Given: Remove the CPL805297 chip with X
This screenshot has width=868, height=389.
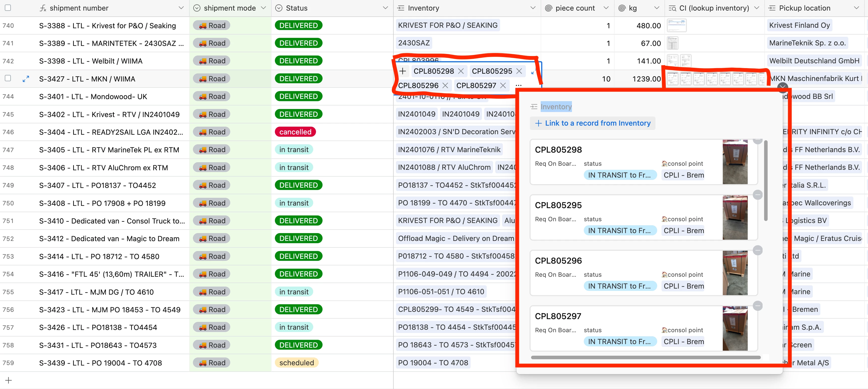Looking at the screenshot, I should (503, 86).
